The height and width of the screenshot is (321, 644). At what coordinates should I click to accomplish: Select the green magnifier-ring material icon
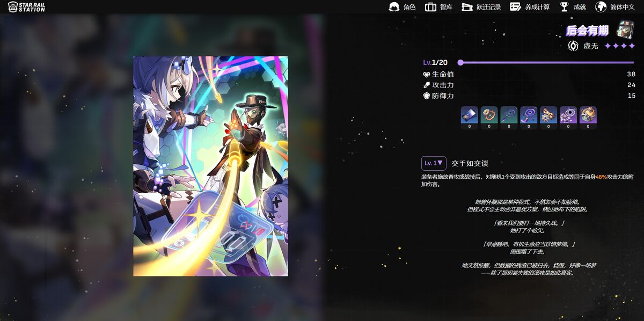pyautogui.click(x=509, y=115)
